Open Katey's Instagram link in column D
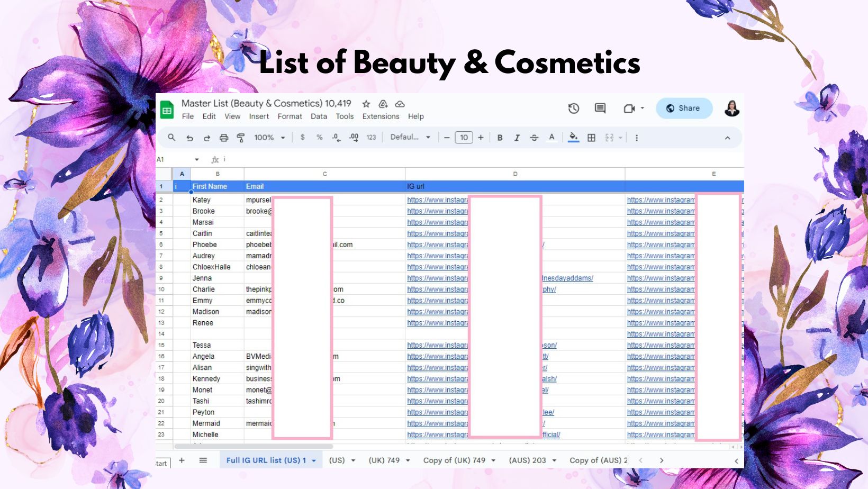 click(437, 200)
